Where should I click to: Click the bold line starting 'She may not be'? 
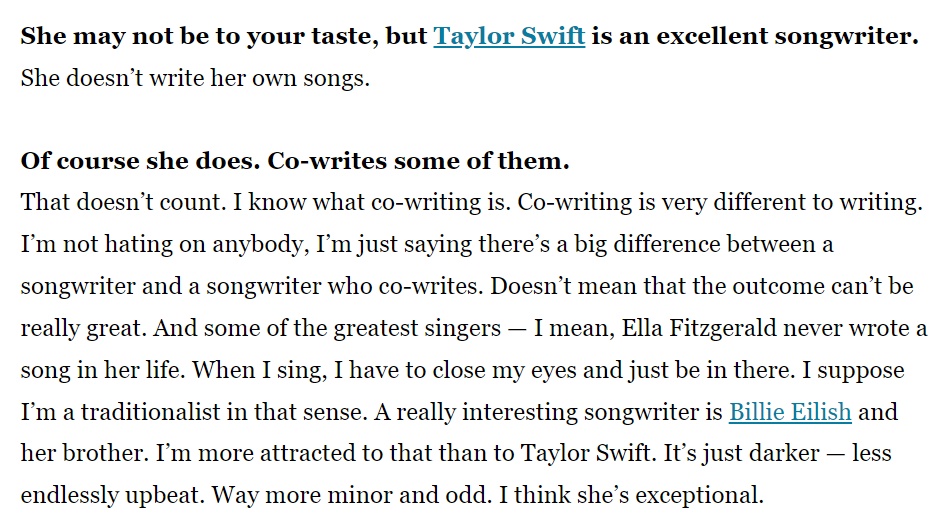point(469,36)
